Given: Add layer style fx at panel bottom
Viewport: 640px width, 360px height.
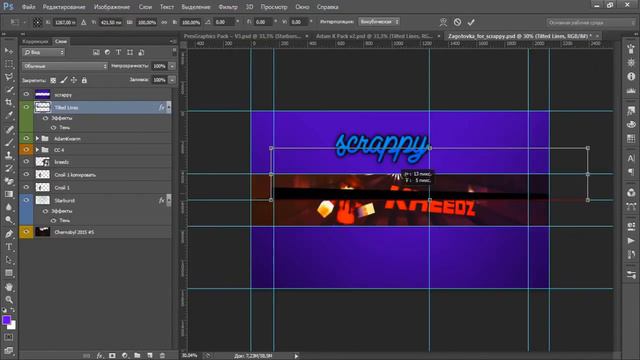Looking at the screenshot, I should [100, 356].
